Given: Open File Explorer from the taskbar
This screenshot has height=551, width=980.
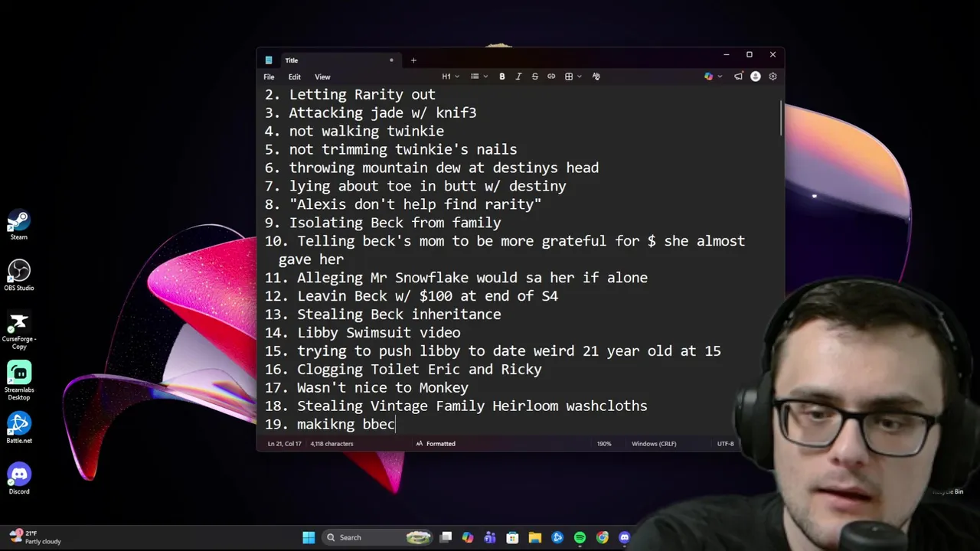Looking at the screenshot, I should pyautogui.click(x=534, y=537).
